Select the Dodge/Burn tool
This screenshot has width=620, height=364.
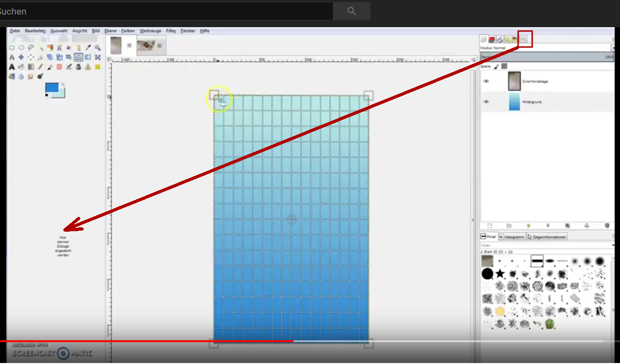pos(40,76)
